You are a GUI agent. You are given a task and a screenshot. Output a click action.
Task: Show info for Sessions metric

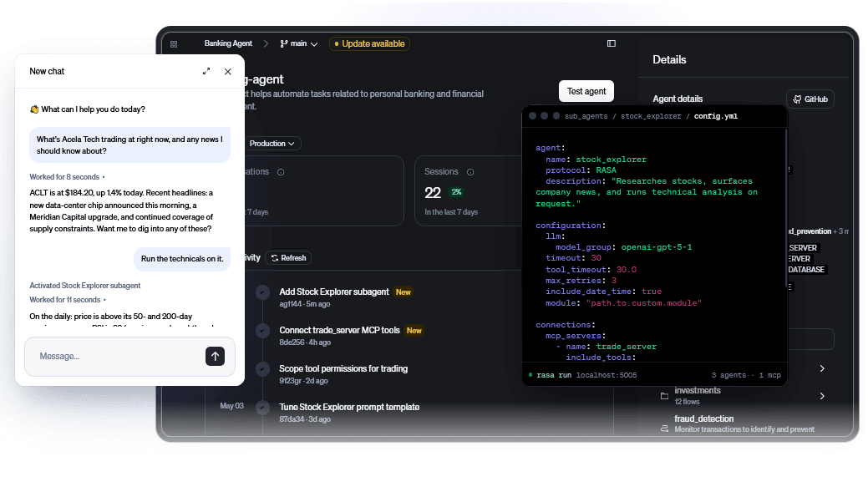(x=470, y=172)
